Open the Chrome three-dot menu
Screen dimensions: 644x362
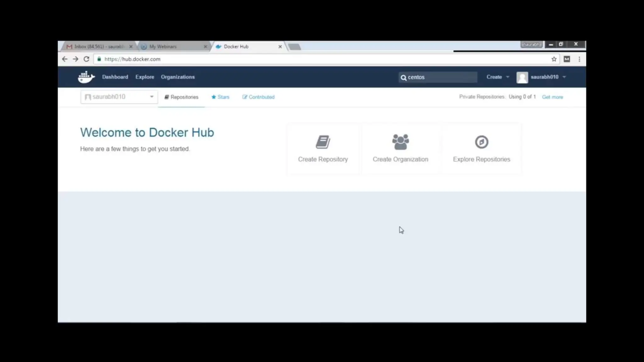tap(579, 59)
